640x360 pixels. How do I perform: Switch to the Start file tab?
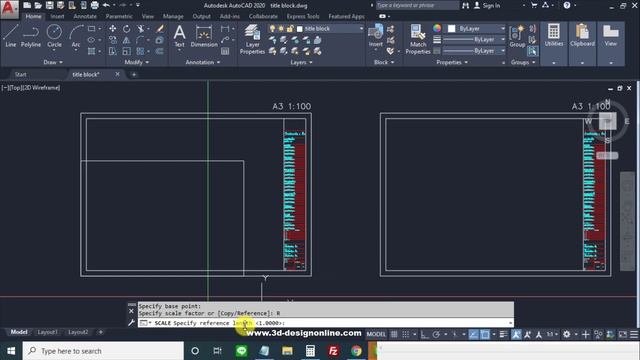coord(20,74)
